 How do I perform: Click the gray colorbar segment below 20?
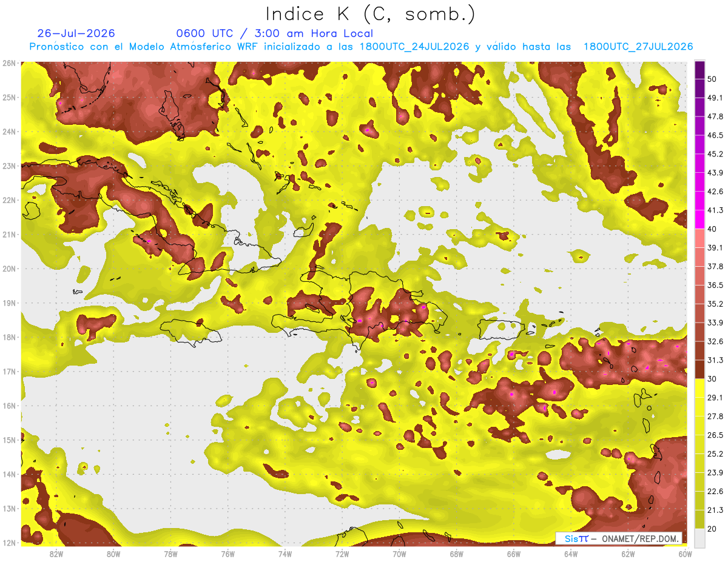(x=700, y=538)
